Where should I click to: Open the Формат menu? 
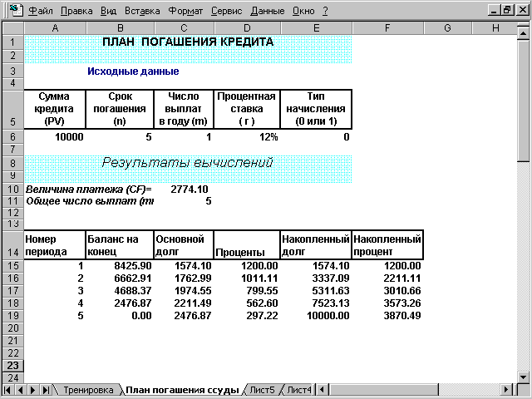185,11
